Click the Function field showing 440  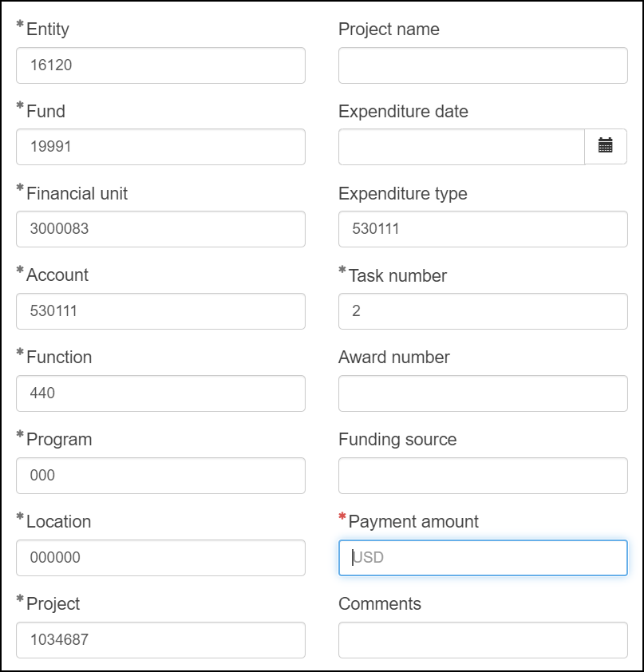160,393
